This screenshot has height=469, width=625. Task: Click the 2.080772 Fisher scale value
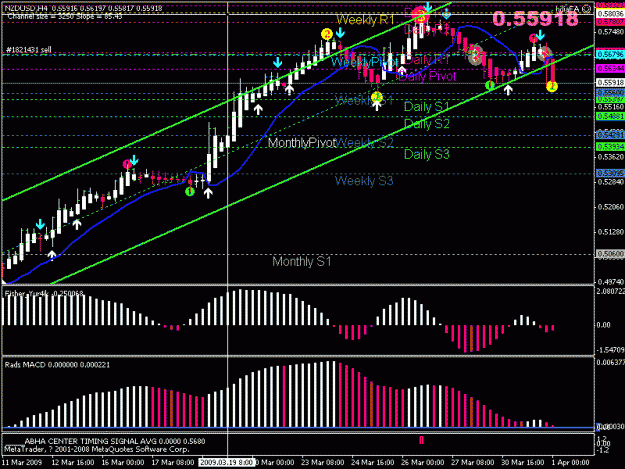[x=610, y=292]
